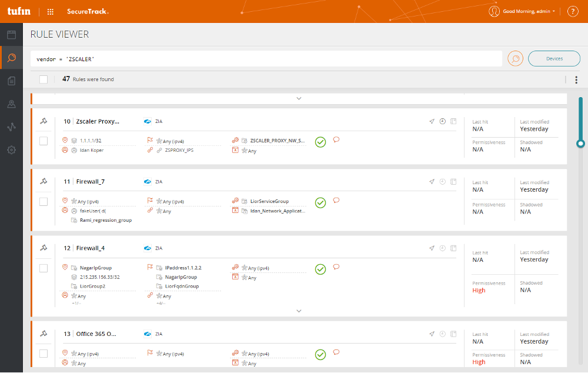The image size is (588, 373).
Task: Select source 1.1.1.1/32
Action: (x=91, y=141)
